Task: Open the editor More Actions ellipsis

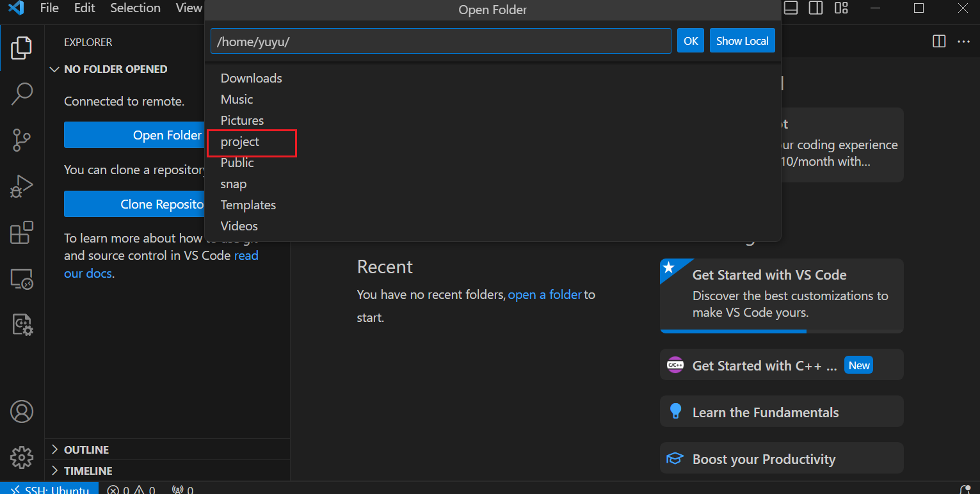Action: pyautogui.click(x=963, y=42)
